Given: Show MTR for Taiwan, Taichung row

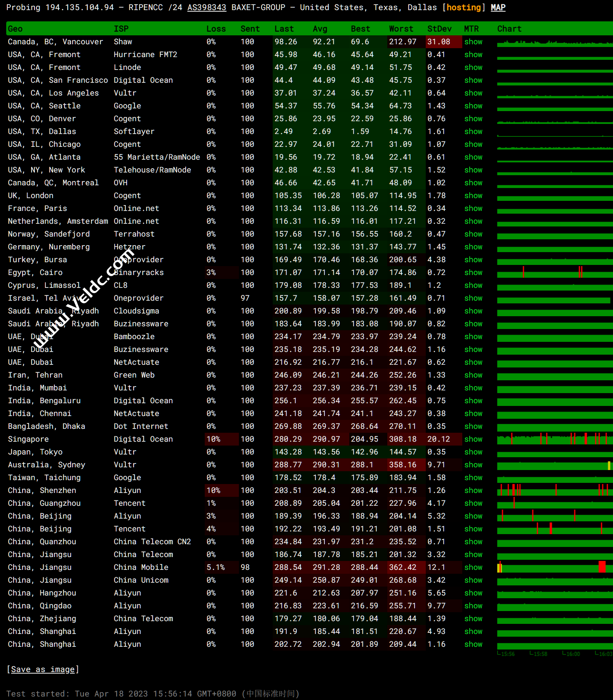Looking at the screenshot, I should pos(473,477).
